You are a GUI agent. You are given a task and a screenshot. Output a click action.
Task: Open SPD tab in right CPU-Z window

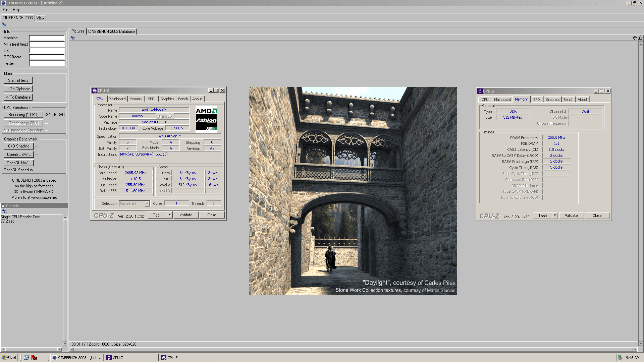[x=537, y=100]
